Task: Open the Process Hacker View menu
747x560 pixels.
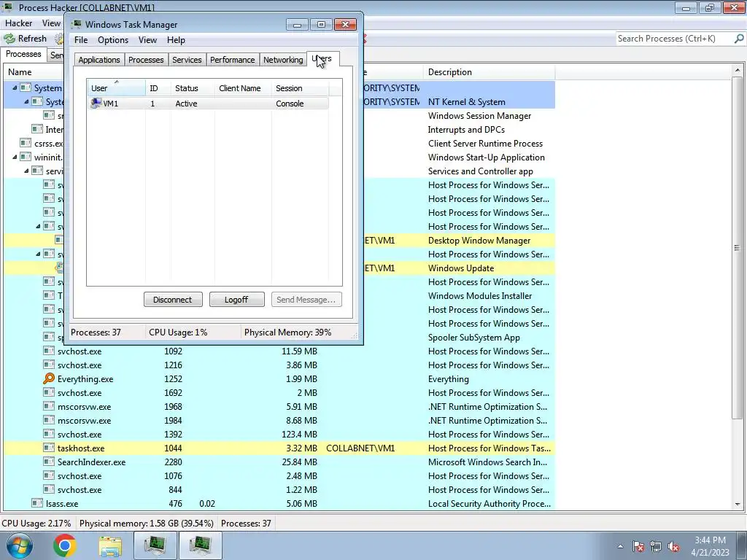Action: (51, 23)
